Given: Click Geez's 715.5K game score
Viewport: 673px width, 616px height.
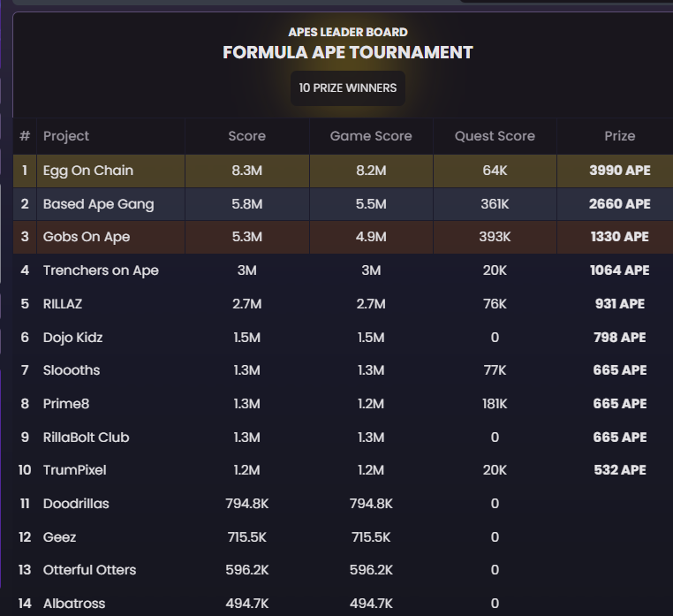Looking at the screenshot, I should (371, 537).
